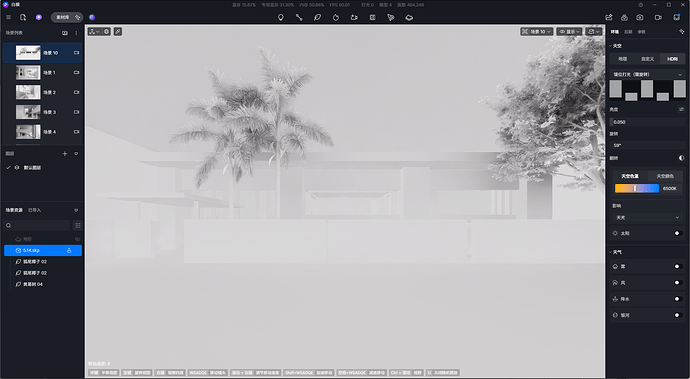
Task: Open the HDRI preset category dropdown
Action: point(647,74)
